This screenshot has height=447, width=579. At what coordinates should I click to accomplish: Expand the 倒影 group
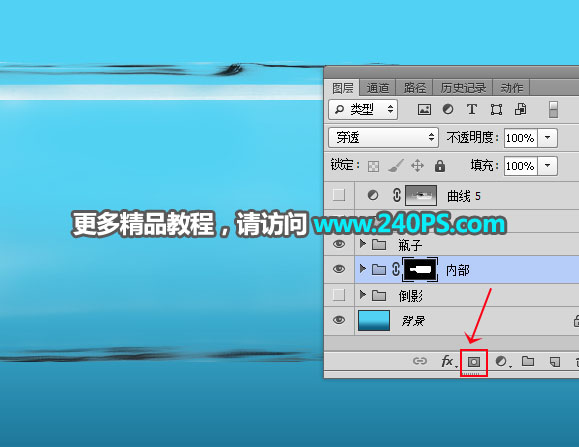click(x=363, y=295)
